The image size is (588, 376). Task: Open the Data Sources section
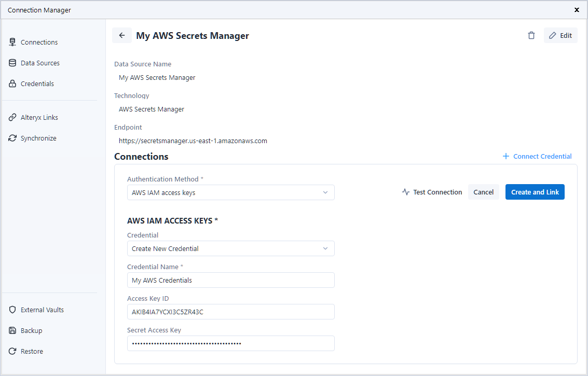click(x=40, y=63)
